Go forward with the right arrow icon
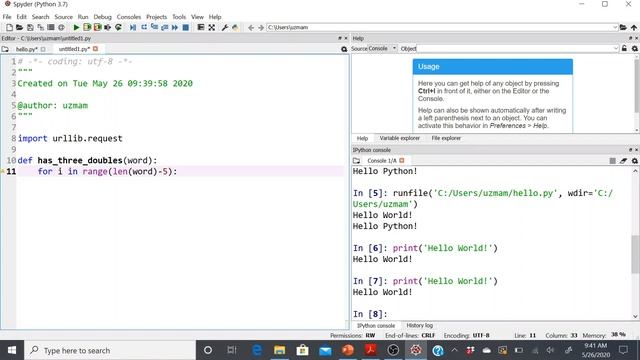The width and height of the screenshot is (640, 360). [x=261, y=27]
